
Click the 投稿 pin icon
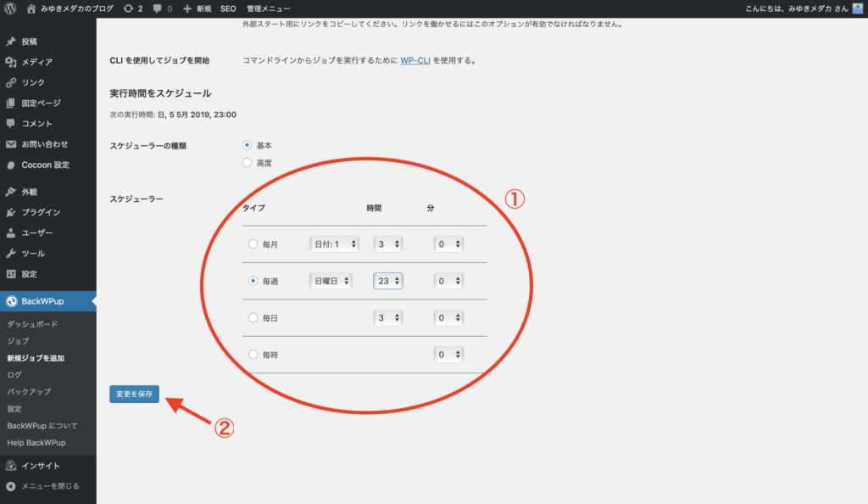coord(10,42)
